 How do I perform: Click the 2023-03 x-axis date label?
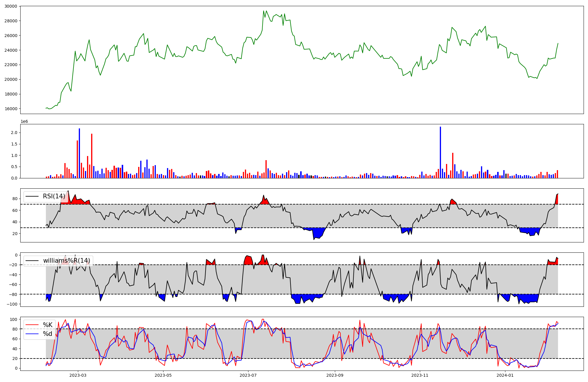(x=78, y=375)
